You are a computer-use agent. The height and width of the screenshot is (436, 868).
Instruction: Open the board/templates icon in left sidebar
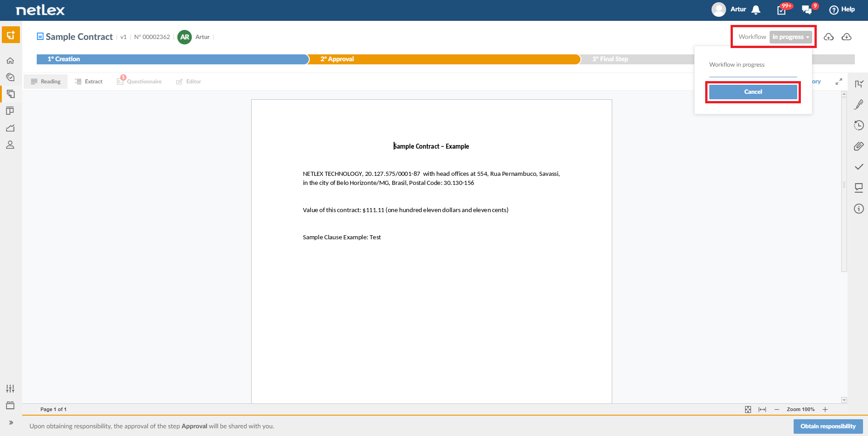click(10, 111)
